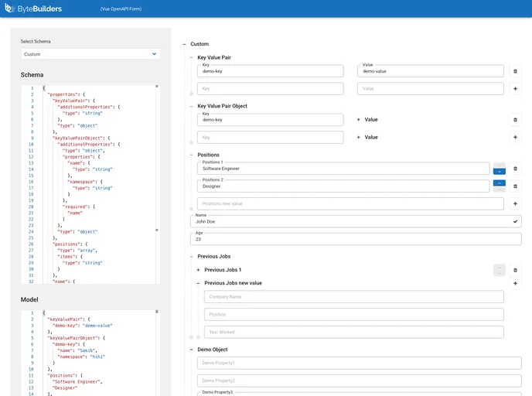Click the Previous Jobs 1 reorder arrows
Screen dimensions: 532x396
(499, 270)
